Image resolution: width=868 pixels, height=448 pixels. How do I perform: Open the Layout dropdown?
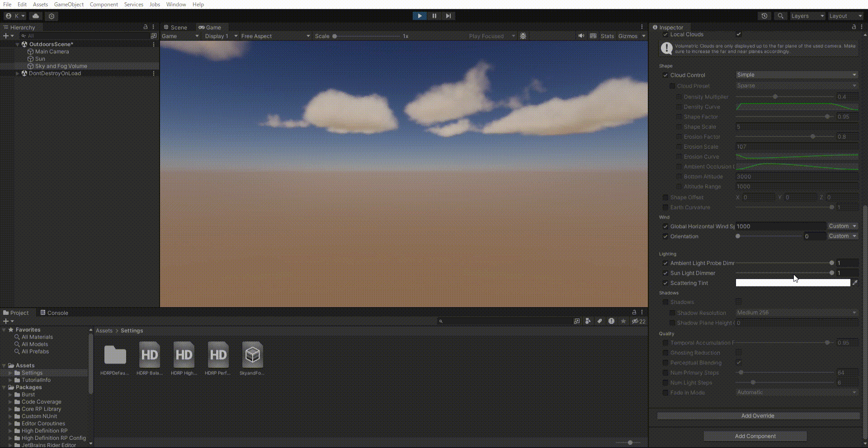pyautogui.click(x=845, y=16)
